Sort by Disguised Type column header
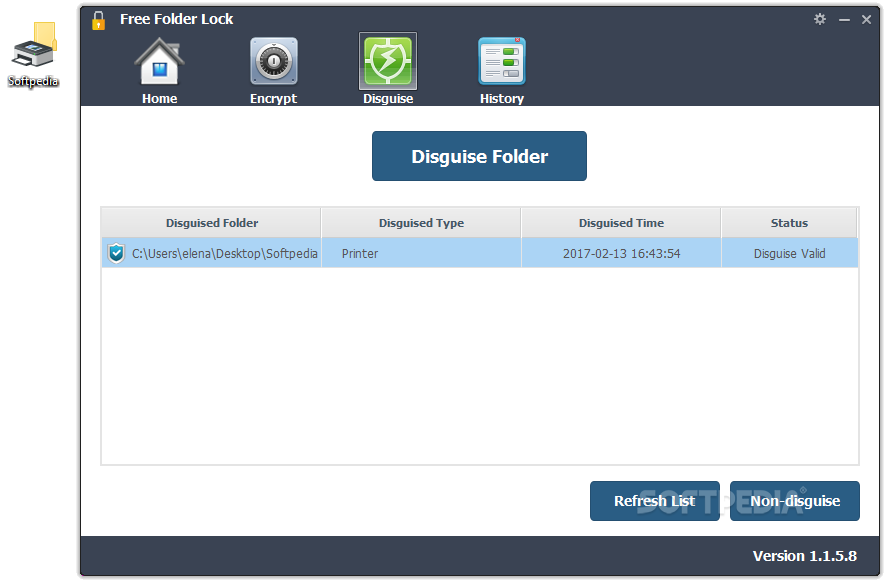The height and width of the screenshot is (583, 891). (x=421, y=223)
